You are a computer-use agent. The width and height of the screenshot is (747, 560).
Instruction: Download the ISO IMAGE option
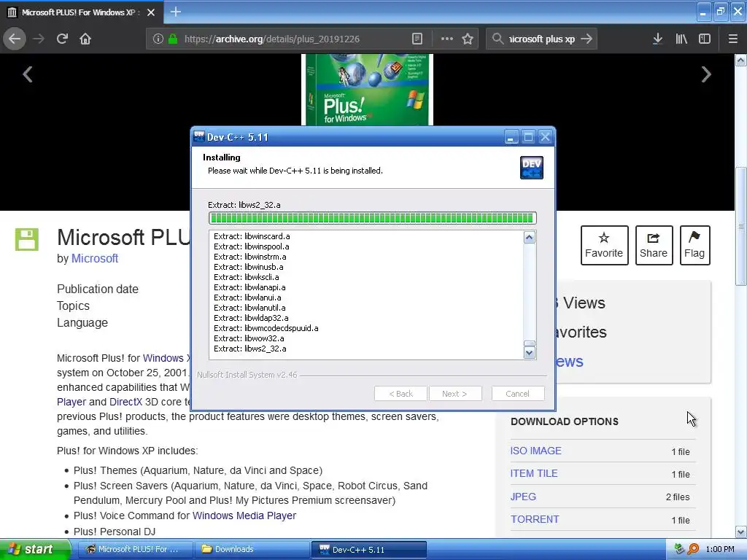(x=535, y=451)
